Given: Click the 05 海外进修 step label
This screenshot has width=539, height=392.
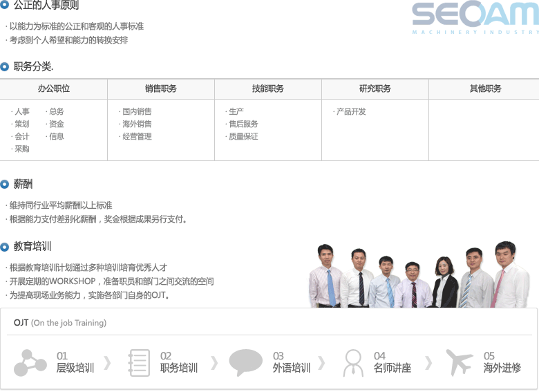Looking at the screenshot, I should (x=502, y=363).
